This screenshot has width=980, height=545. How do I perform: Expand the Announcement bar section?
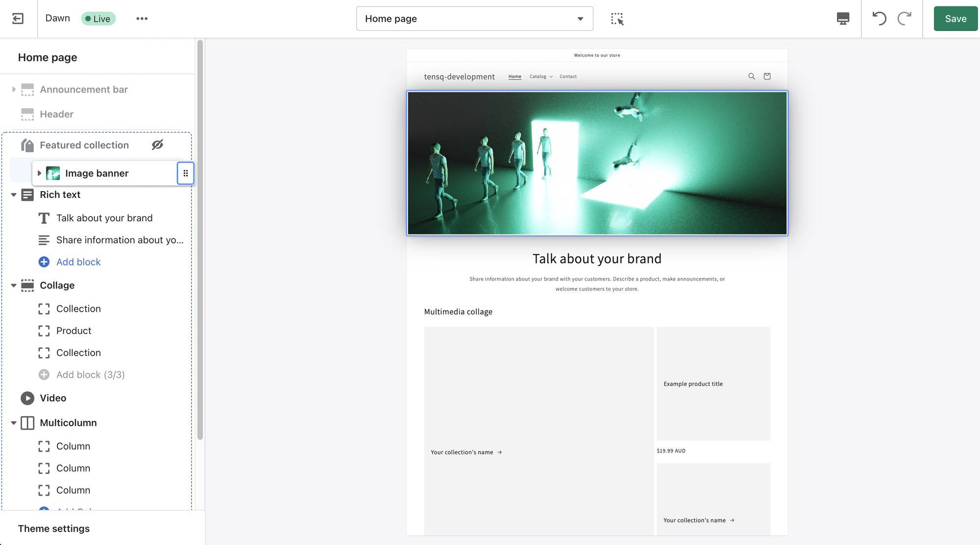coord(14,90)
